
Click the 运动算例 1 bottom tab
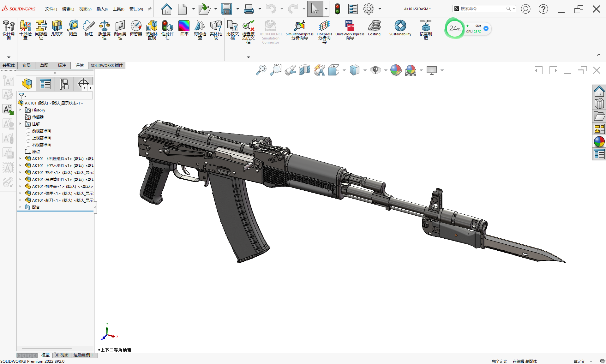pyautogui.click(x=83, y=355)
